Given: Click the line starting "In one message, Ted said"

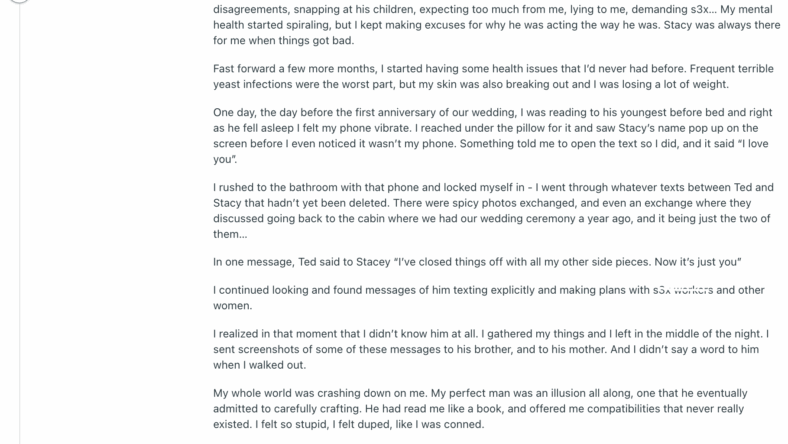Looking at the screenshot, I should coord(477,262).
